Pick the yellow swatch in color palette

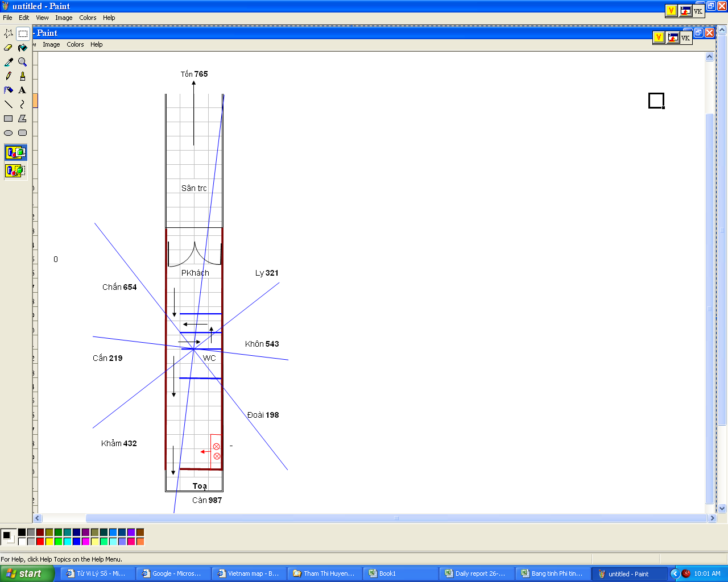49,542
